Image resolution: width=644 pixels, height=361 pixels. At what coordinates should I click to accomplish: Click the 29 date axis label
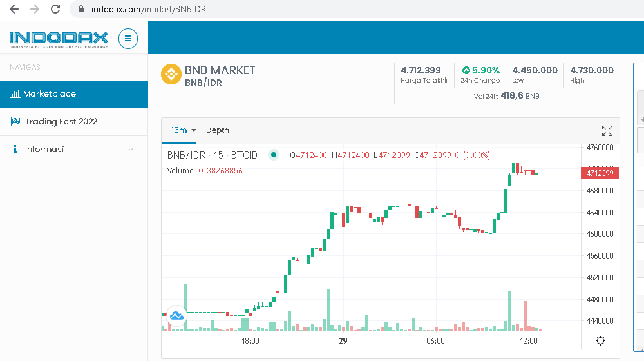click(343, 341)
